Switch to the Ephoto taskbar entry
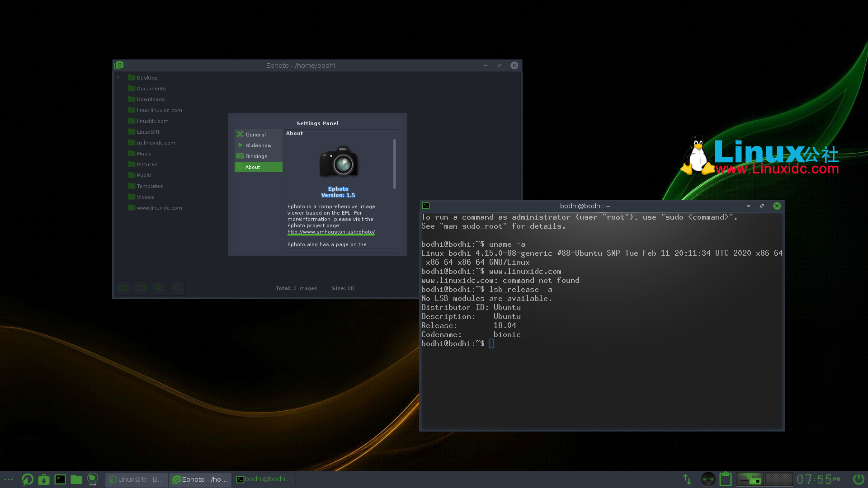Screen dimensions: 868x488 point(200,479)
